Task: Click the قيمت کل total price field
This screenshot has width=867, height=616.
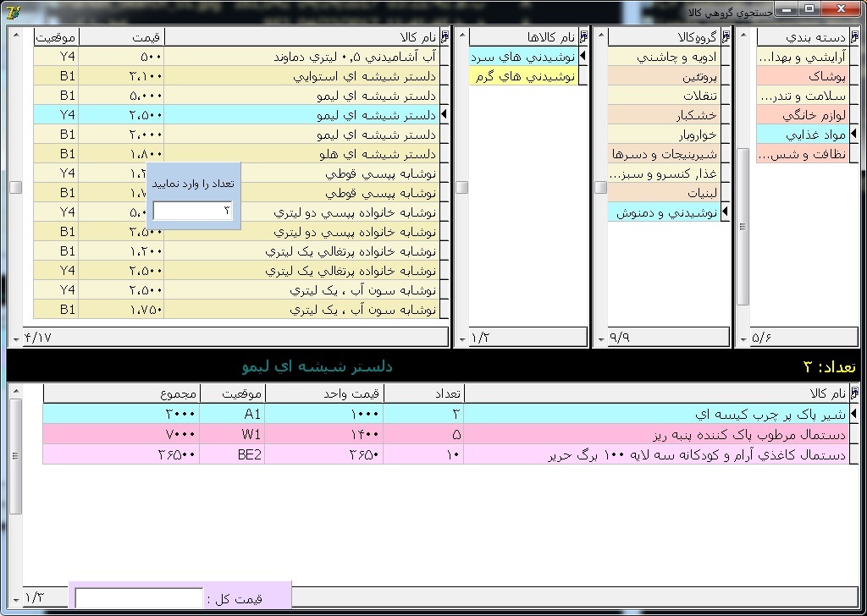Action: (140, 598)
